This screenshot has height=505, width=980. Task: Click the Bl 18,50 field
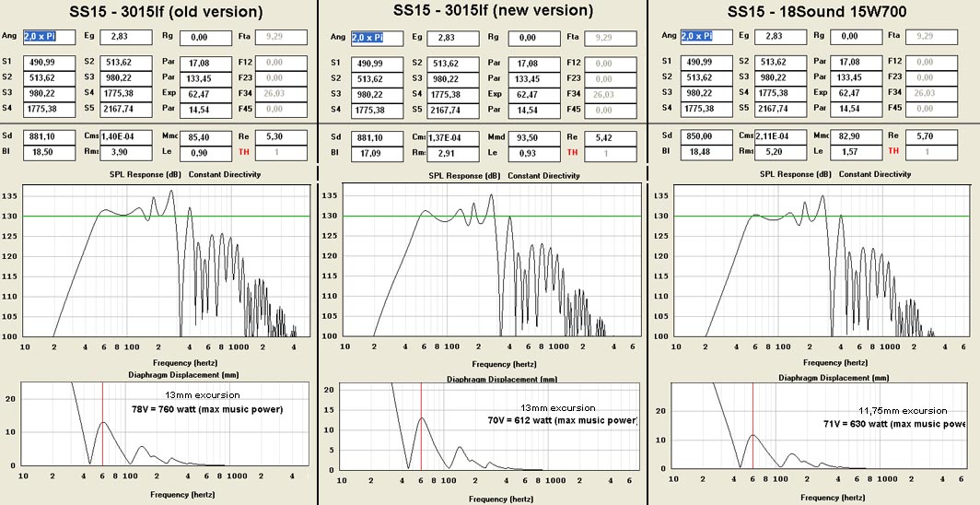50,152
